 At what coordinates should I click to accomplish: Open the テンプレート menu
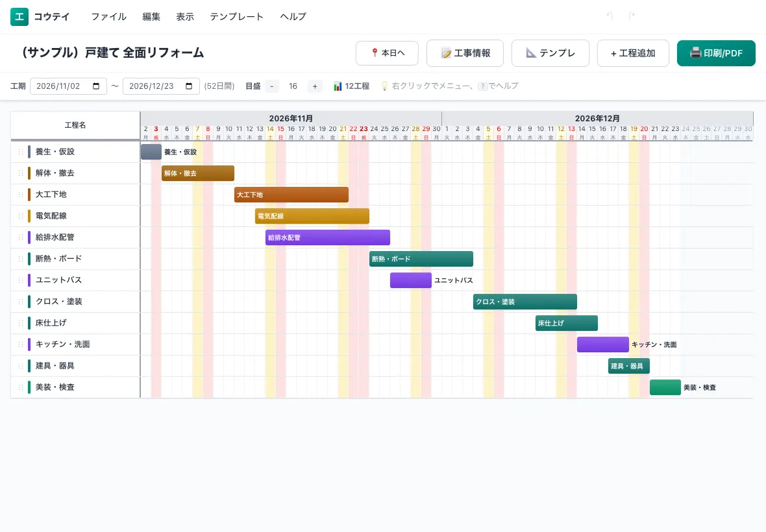click(237, 17)
